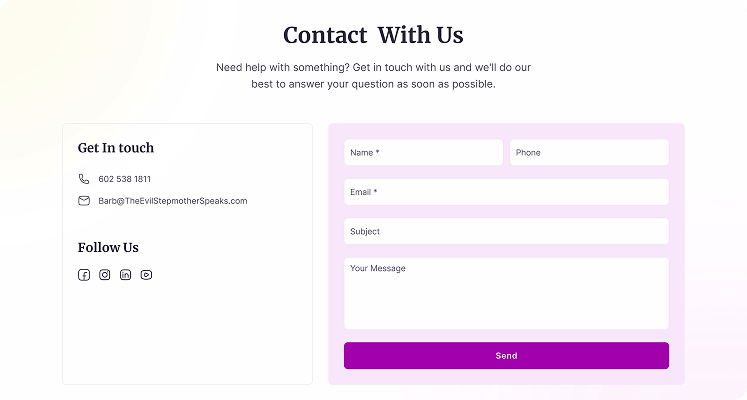Click the LinkedIn icon under Follow Us
747x400 pixels.
point(125,275)
